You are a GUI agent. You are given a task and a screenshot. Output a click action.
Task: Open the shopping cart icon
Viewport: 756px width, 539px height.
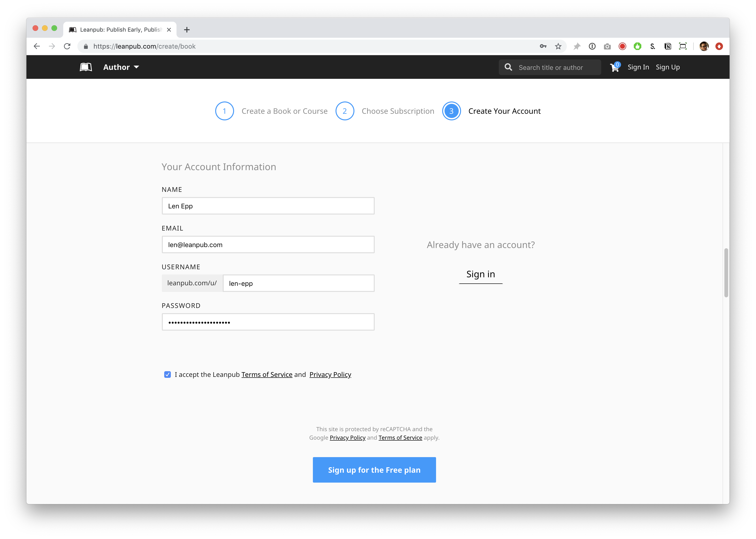click(614, 67)
